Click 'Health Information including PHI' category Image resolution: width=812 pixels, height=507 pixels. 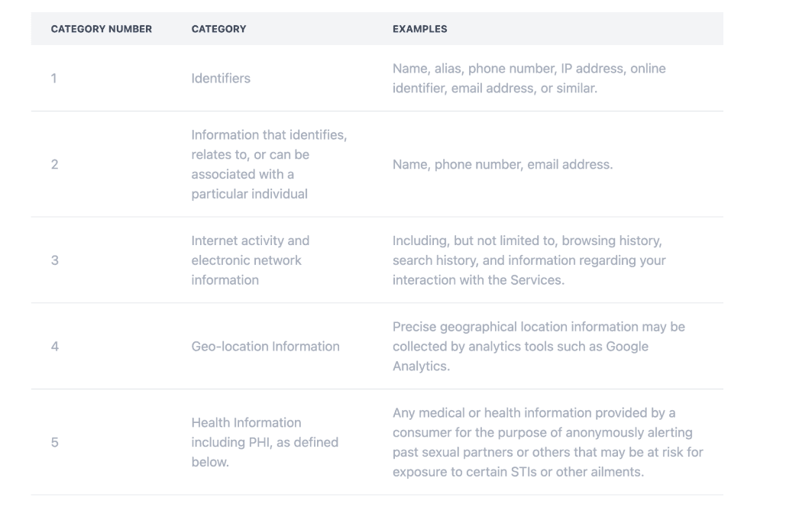click(264, 443)
